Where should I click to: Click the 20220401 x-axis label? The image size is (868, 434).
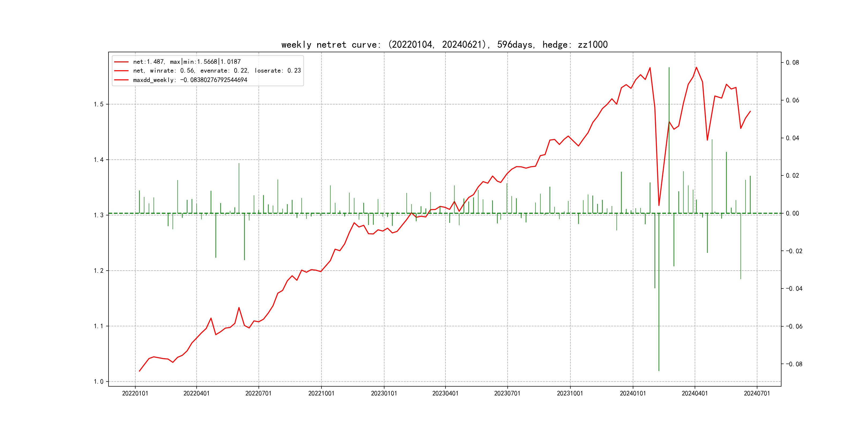[x=196, y=394]
